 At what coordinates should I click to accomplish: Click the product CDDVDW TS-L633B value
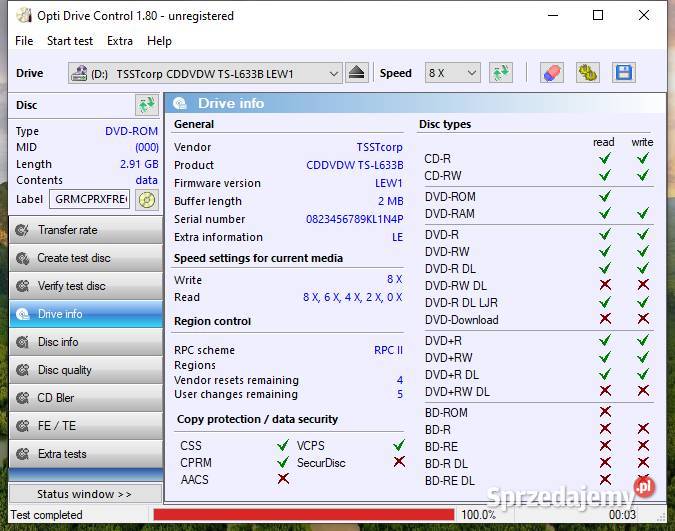(355, 165)
